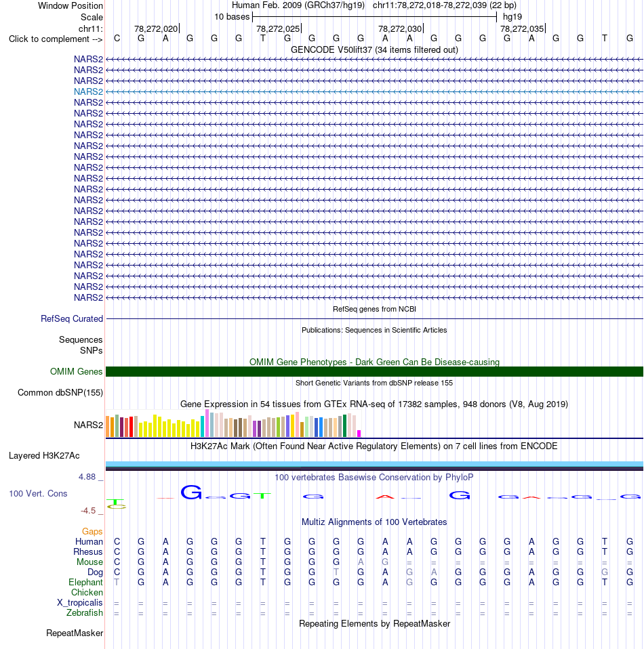Screen dimensions: 644x649
Task: Click the magenta last bar in GTEx chart
Action: [x=359, y=434]
